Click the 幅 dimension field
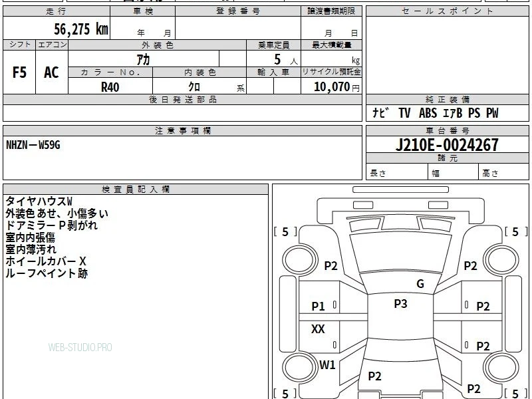 tap(453, 172)
